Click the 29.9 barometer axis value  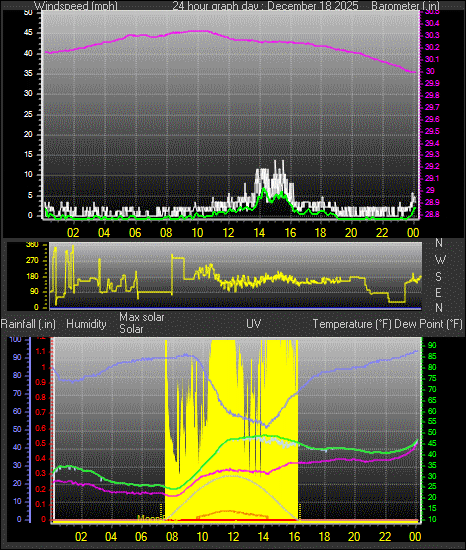pos(432,83)
